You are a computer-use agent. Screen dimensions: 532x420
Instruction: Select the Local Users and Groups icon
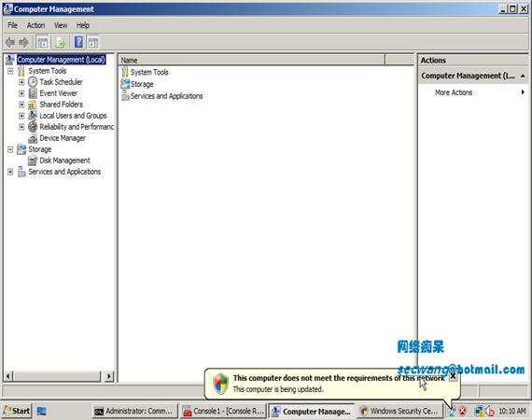pyautogui.click(x=33, y=116)
